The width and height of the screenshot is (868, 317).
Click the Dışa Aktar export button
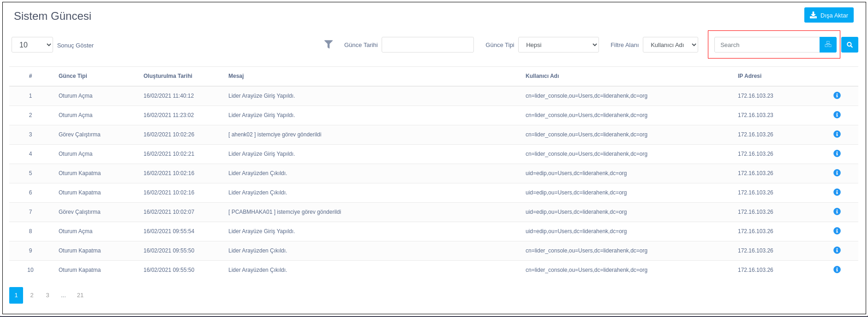(828, 15)
